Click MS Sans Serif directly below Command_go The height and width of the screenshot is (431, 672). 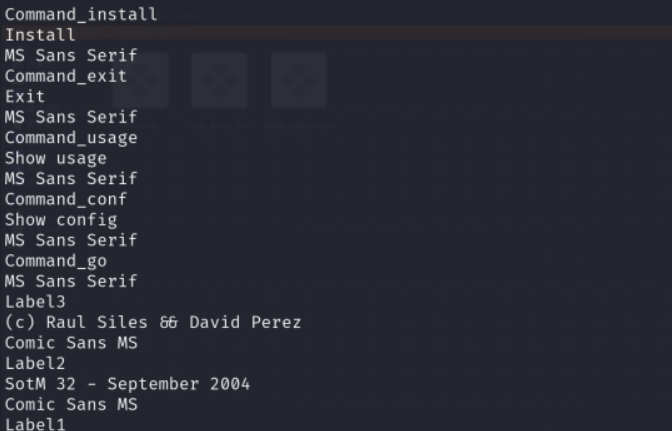click(x=71, y=281)
